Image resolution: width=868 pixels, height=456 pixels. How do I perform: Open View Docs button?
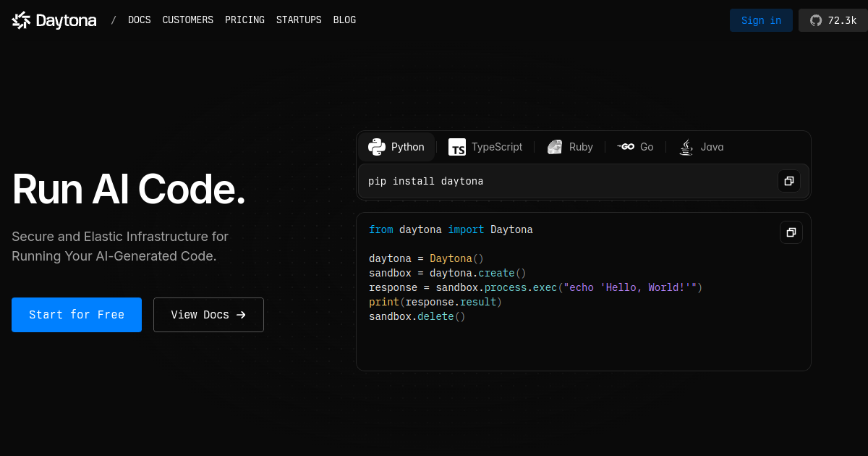208,315
